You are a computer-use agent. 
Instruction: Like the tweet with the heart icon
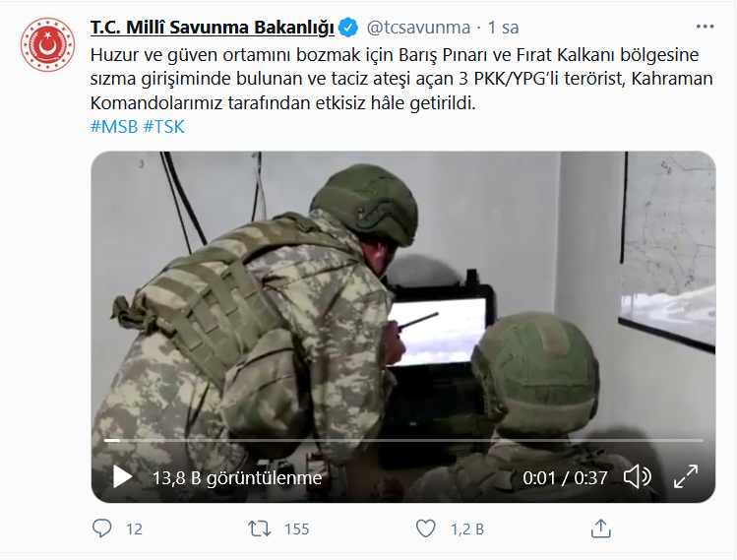click(426, 529)
